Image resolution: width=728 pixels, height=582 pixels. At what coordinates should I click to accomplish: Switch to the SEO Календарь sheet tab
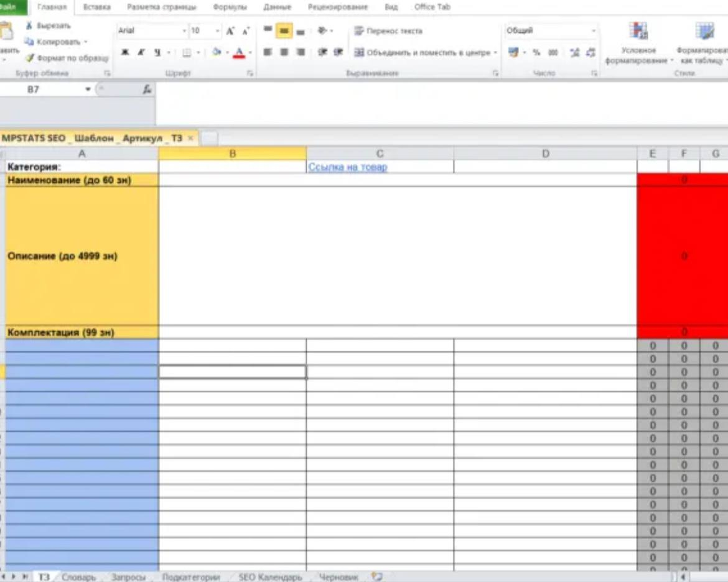pos(270,577)
